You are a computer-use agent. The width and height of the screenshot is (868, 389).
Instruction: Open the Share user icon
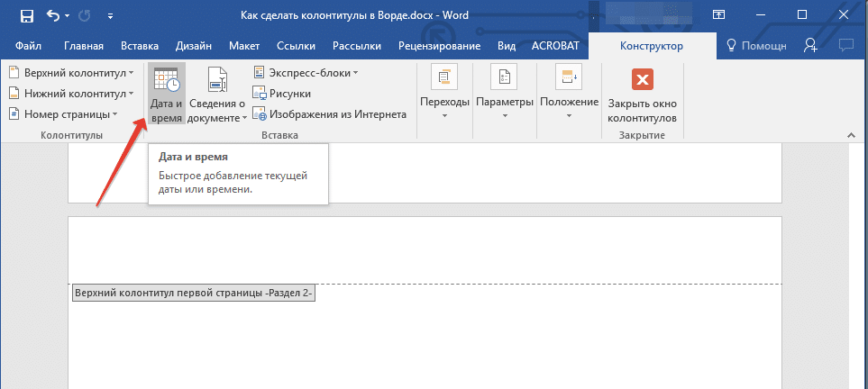(810, 46)
